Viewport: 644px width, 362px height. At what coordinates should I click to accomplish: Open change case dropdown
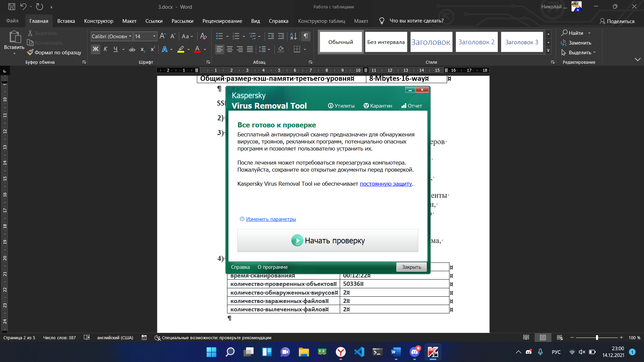[187, 36]
